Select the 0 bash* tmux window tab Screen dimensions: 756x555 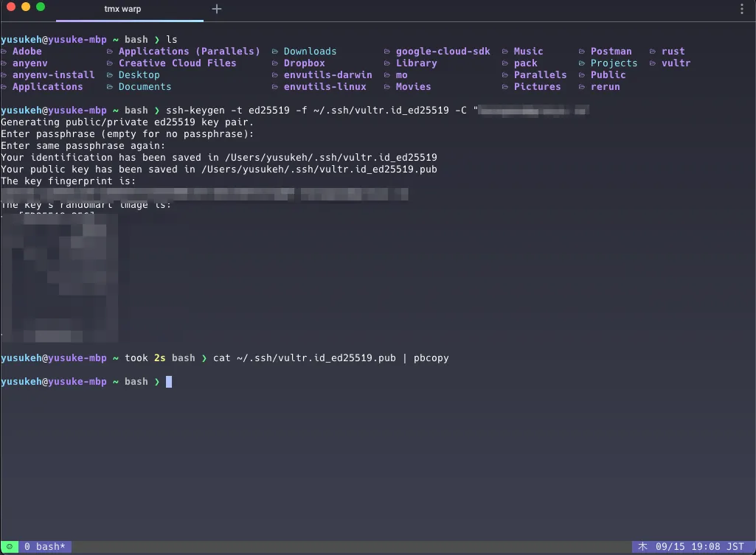pyautogui.click(x=45, y=547)
